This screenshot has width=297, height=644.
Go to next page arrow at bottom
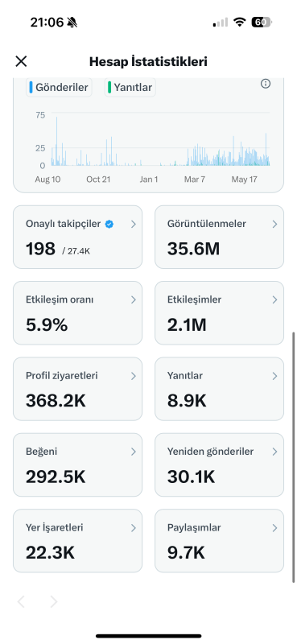point(54,602)
